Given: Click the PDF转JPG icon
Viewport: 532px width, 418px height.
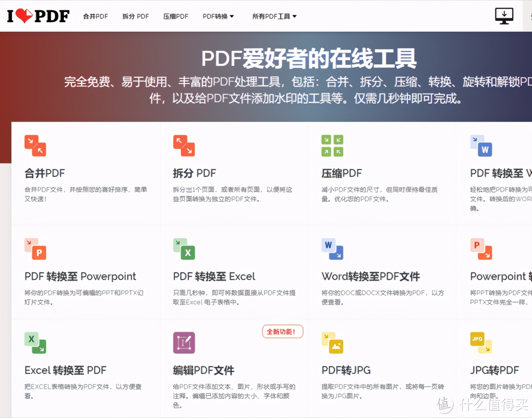Looking at the screenshot, I should (332, 343).
